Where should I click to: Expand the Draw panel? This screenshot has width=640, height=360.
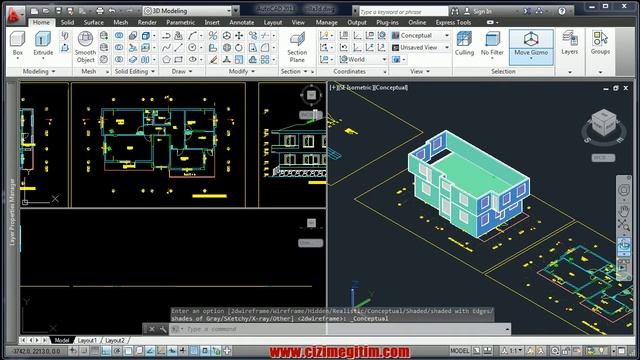click(182, 71)
